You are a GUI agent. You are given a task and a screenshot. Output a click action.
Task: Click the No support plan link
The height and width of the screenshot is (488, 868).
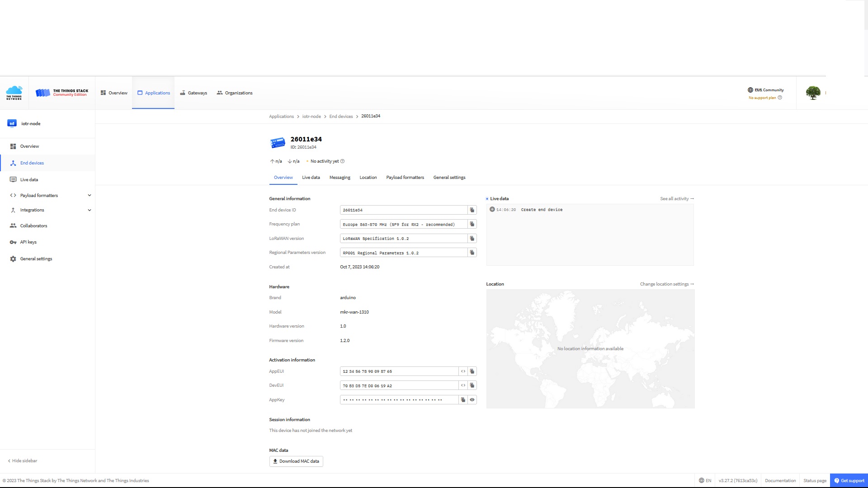click(762, 98)
